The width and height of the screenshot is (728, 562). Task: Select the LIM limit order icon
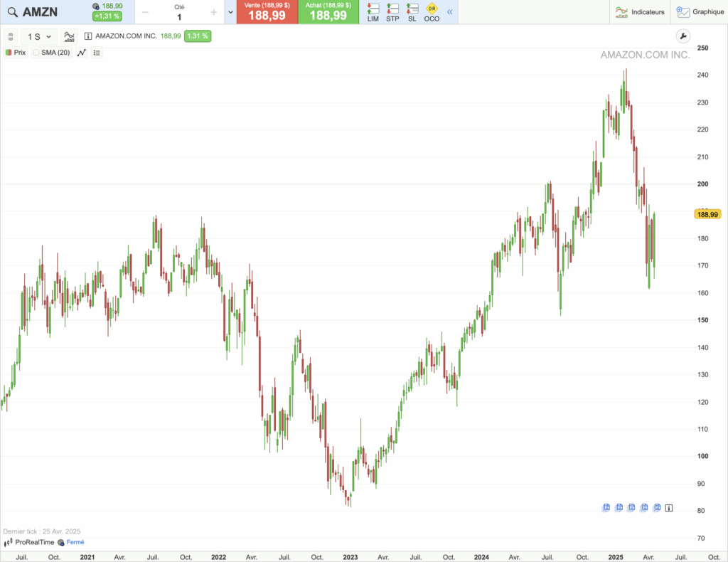coord(373,13)
